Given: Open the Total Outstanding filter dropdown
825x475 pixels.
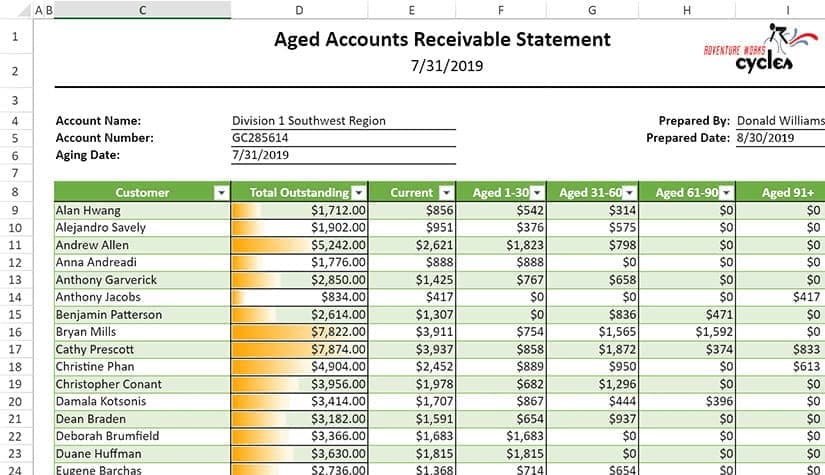Looking at the screenshot, I should coord(358,193).
